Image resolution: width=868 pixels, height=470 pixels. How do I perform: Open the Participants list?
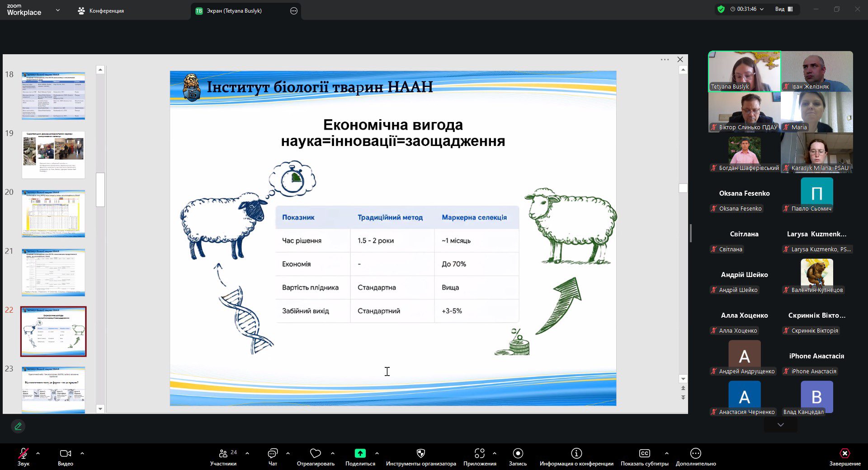(x=223, y=454)
